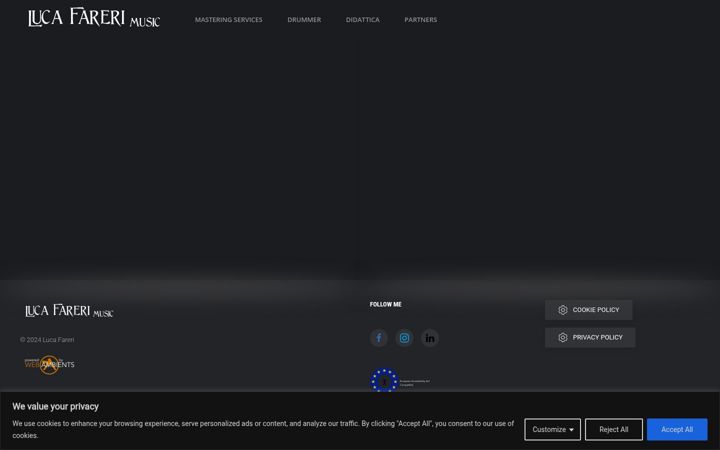Open the Mastering Services menu item
720x450 pixels.
point(229,20)
